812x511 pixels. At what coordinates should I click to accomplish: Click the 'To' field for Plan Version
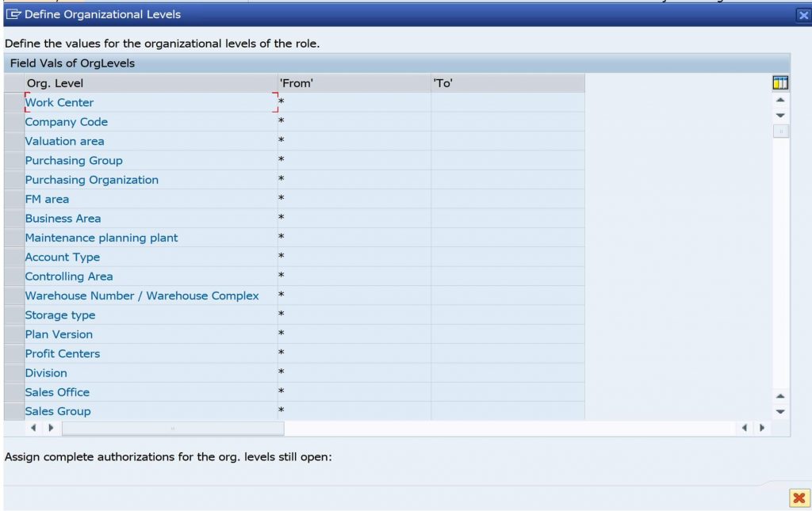click(508, 334)
